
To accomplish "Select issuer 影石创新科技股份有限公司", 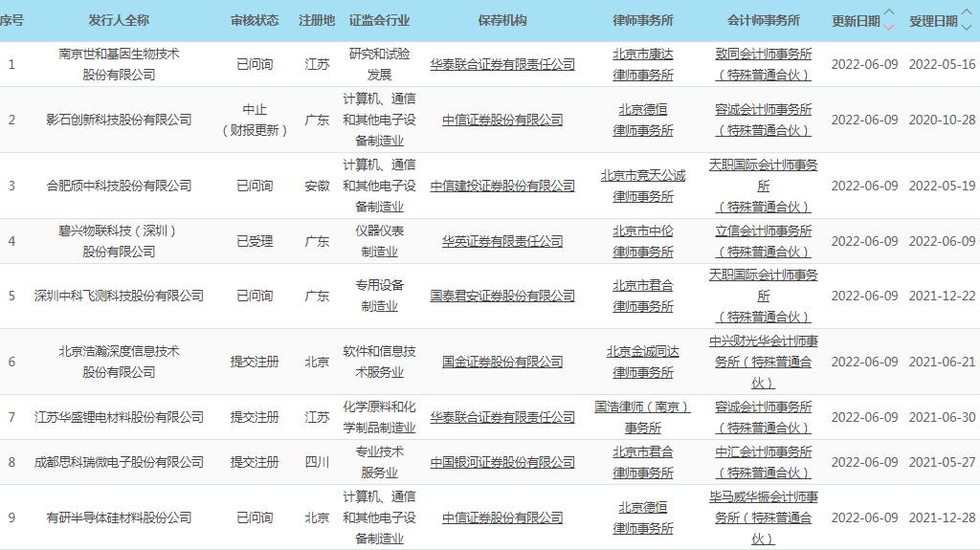I will pos(119,121).
